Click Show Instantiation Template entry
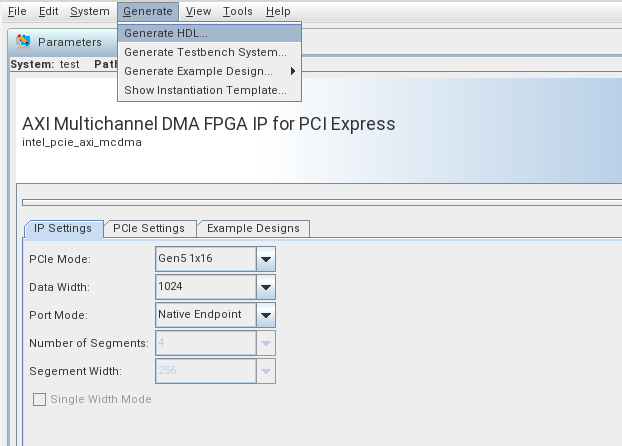 205,90
